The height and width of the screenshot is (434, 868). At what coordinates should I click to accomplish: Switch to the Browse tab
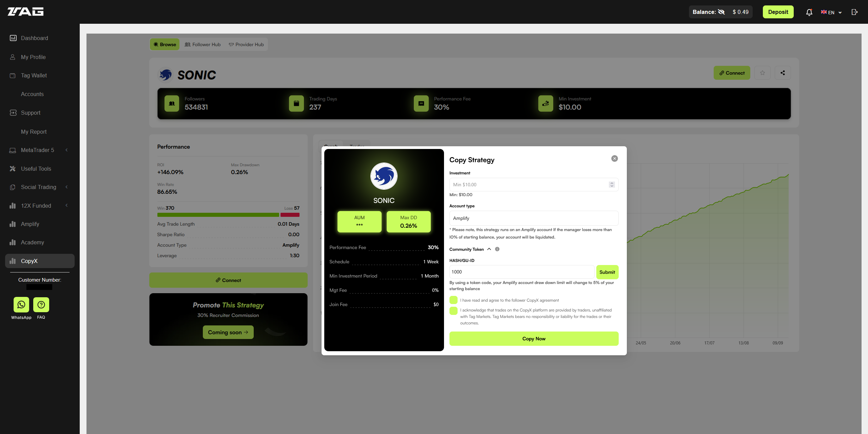165,44
